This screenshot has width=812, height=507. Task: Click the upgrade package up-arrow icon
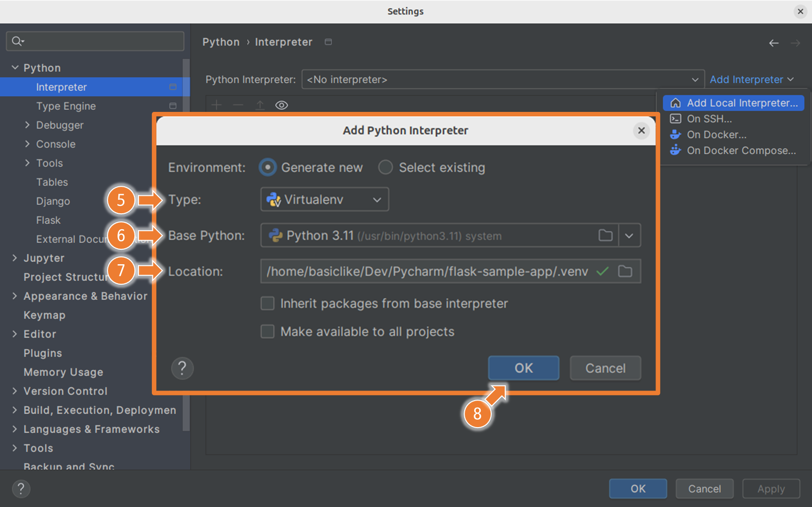click(260, 105)
